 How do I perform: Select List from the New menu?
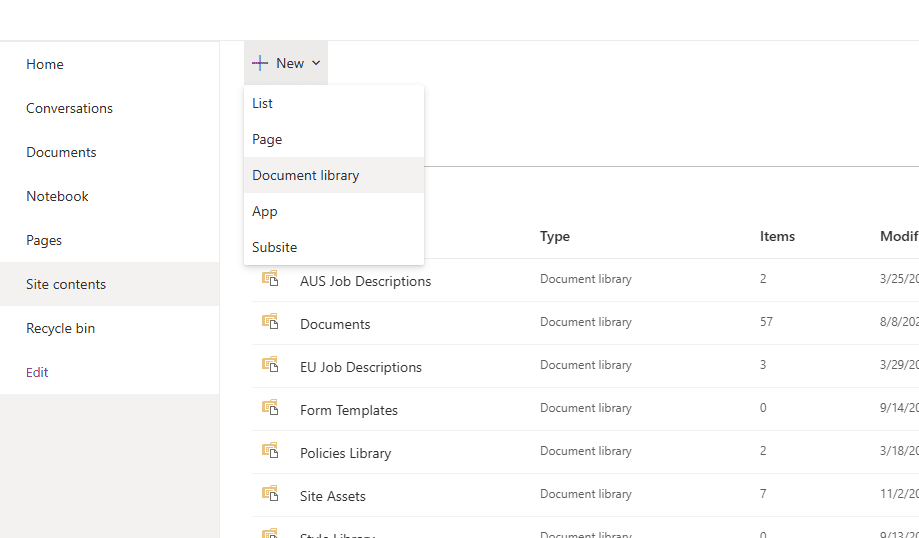click(263, 103)
